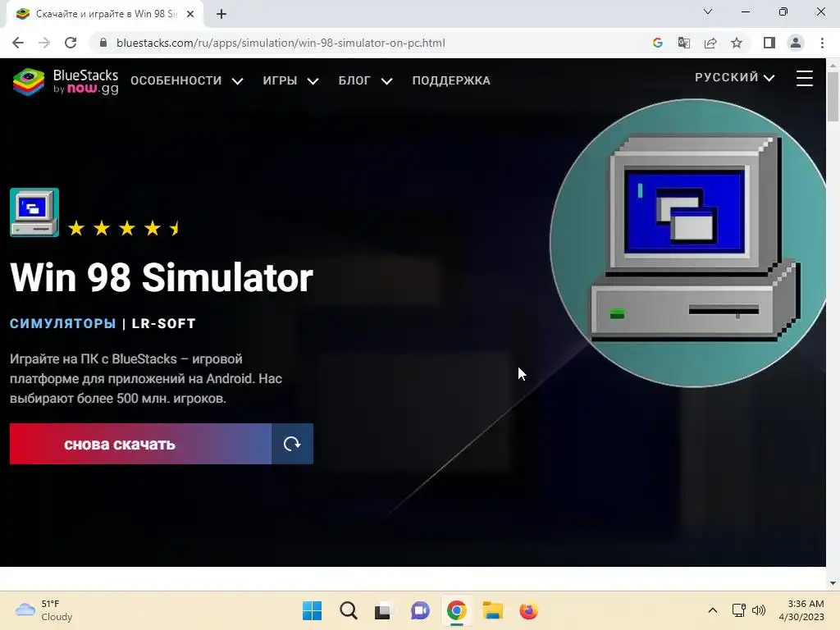
Task: Open the Chrome profile avatar
Action: 796,43
